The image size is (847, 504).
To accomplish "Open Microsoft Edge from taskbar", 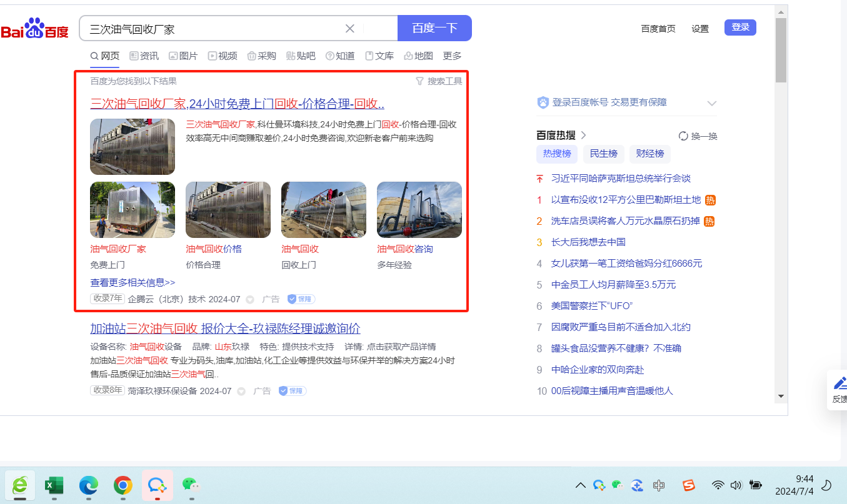I will point(89,485).
